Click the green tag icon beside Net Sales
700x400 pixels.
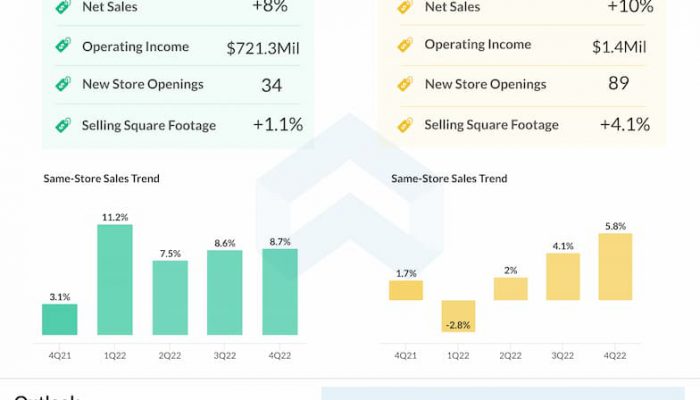coord(62,7)
